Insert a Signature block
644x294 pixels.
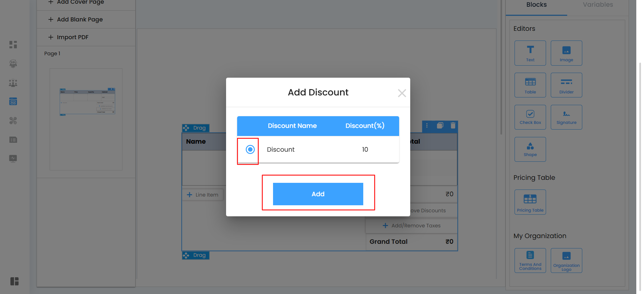point(566,117)
